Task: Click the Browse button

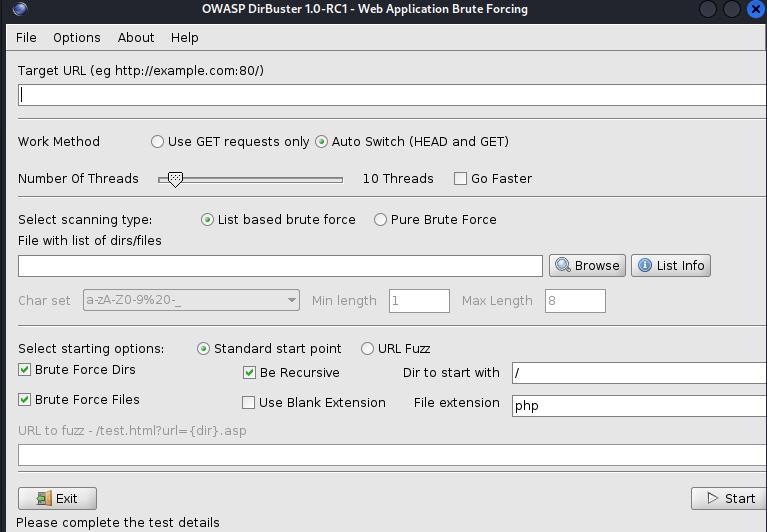Action: [x=587, y=266]
